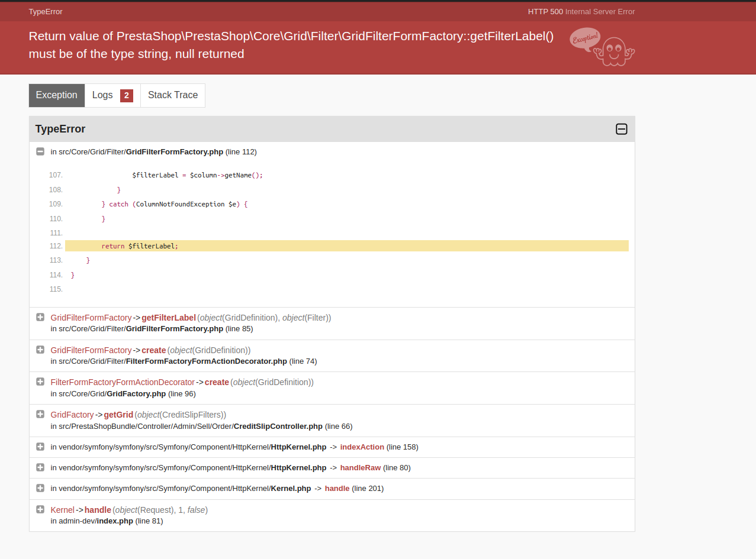This screenshot has height=559, width=756.
Task: Expand the getFilterLabel trace entry
Action: (x=40, y=317)
